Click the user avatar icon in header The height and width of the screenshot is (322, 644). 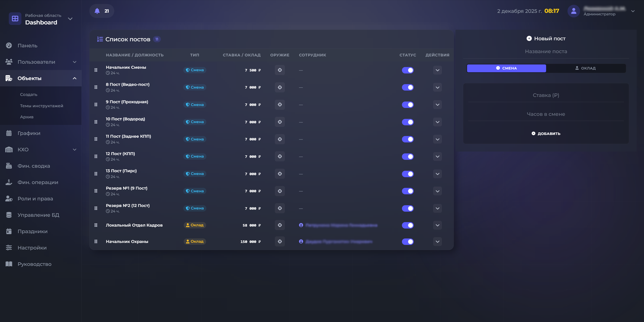pos(574,11)
